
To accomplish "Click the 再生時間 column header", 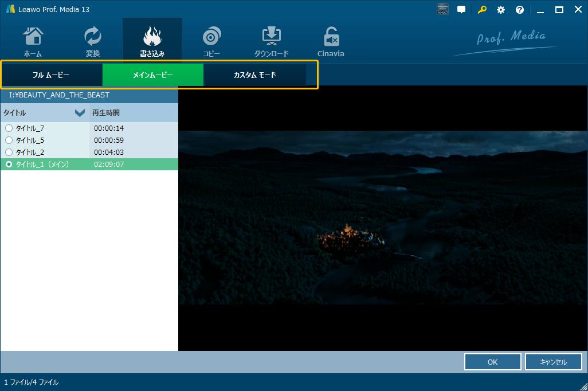I will (106, 113).
